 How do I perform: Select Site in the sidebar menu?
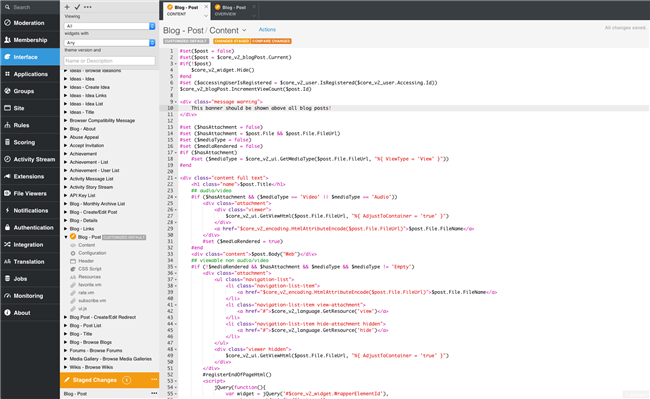click(30, 108)
